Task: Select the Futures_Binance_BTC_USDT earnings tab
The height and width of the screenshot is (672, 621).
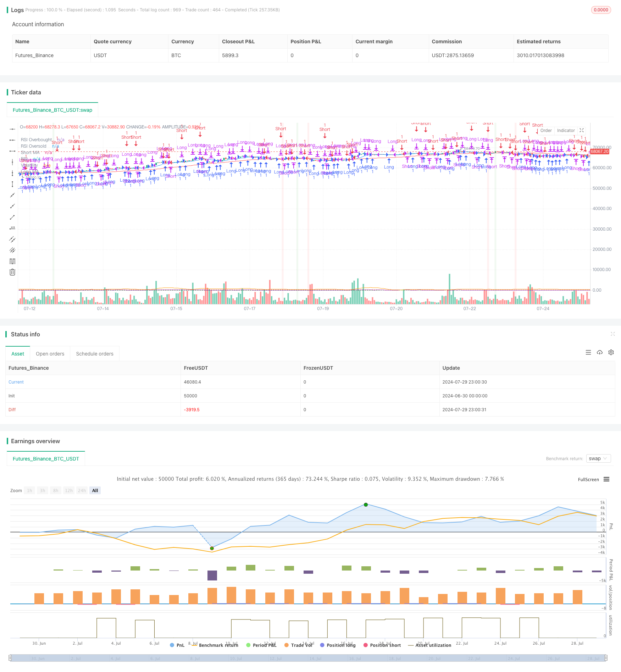Action: click(46, 459)
